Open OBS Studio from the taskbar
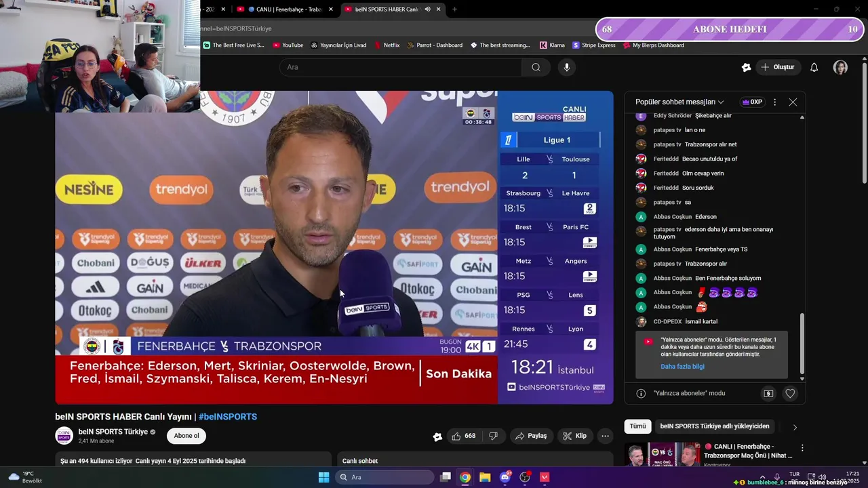 click(x=525, y=477)
